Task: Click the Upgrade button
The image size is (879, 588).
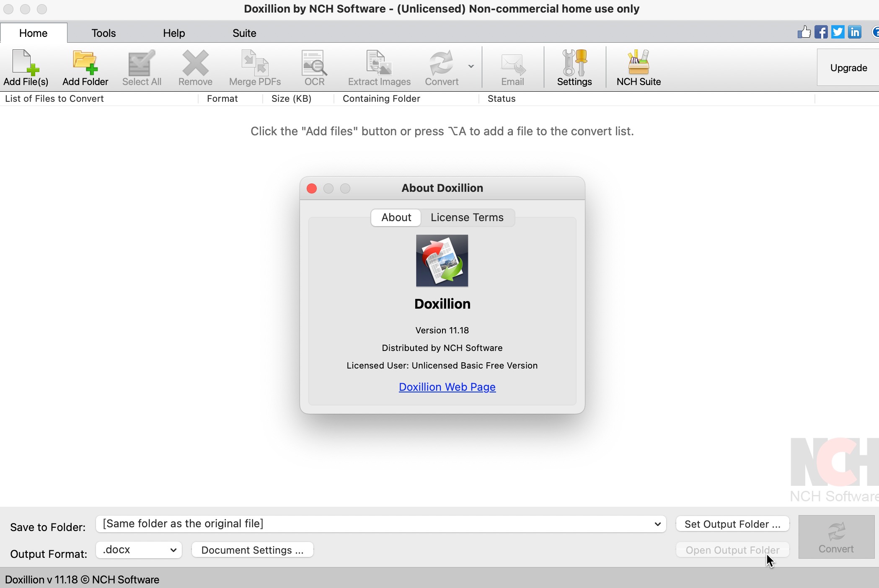Action: coord(848,67)
